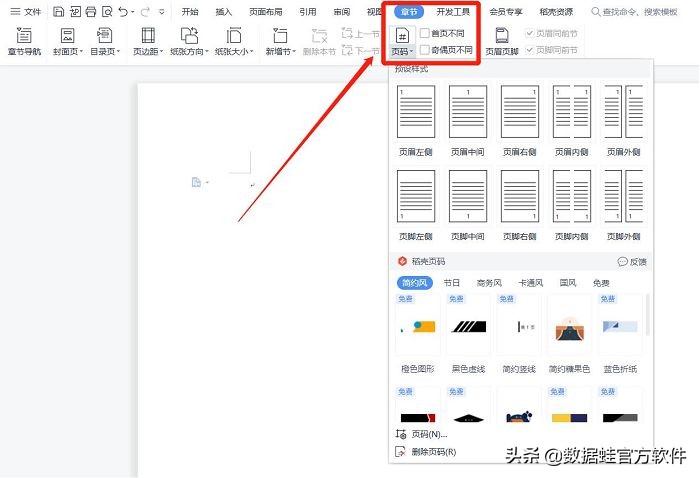
Task: Select the 简约风 style filter
Action: point(414,283)
